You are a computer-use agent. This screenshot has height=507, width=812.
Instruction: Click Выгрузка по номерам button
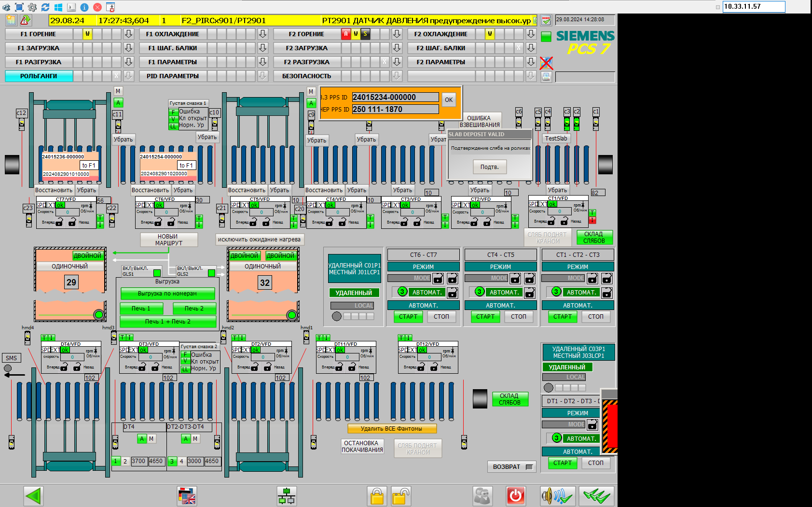click(x=167, y=294)
